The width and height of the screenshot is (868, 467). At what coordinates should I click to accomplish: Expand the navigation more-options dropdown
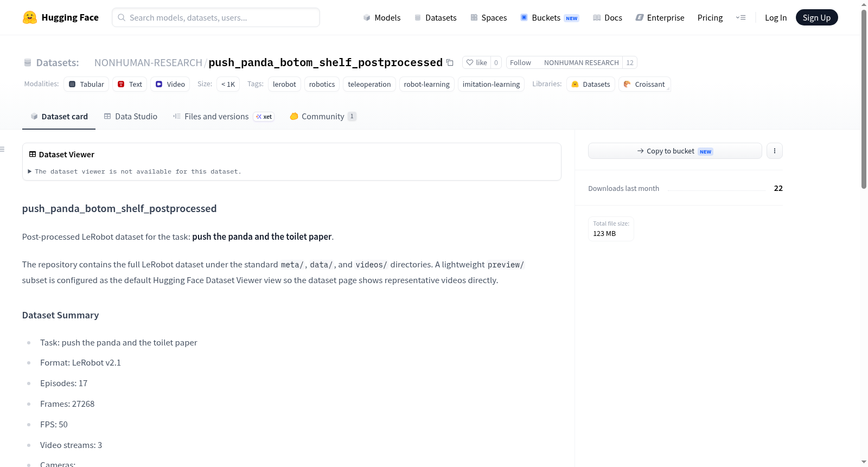click(741, 17)
